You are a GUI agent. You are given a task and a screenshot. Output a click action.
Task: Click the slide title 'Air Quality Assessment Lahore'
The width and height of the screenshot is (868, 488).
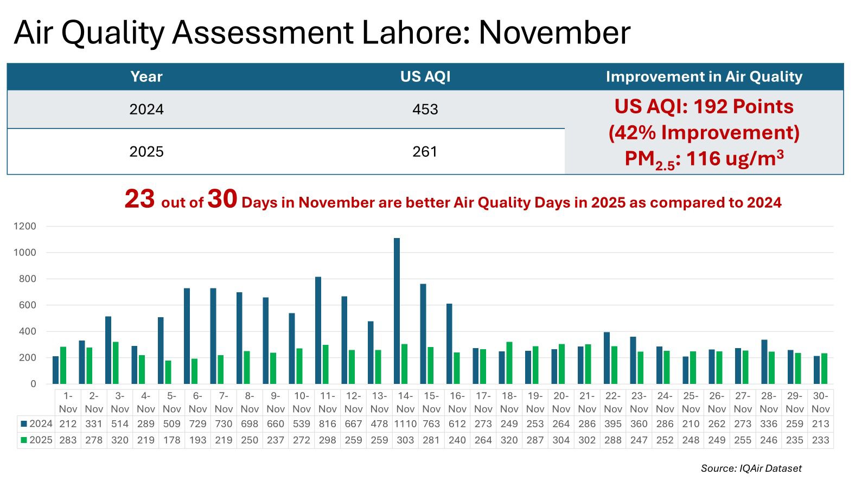(322, 32)
